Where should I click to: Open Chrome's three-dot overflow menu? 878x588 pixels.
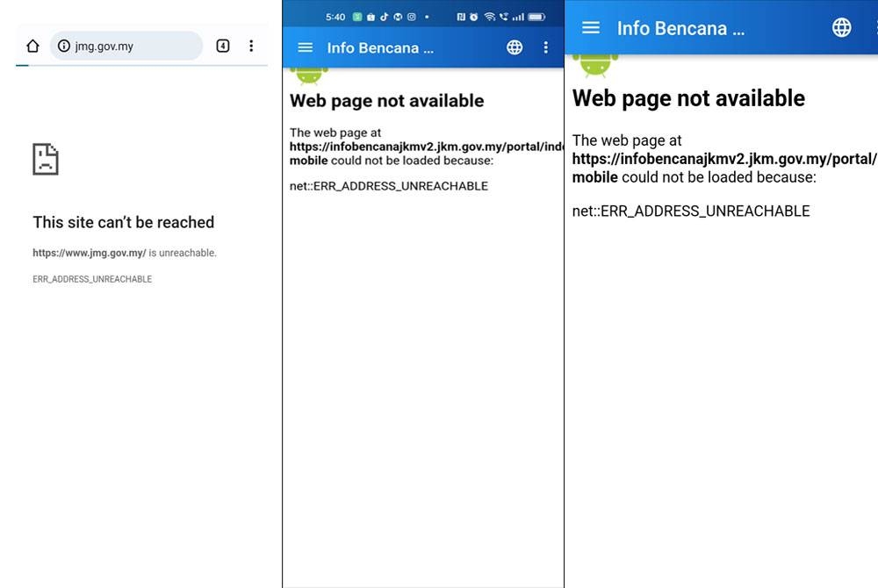pyautogui.click(x=251, y=47)
